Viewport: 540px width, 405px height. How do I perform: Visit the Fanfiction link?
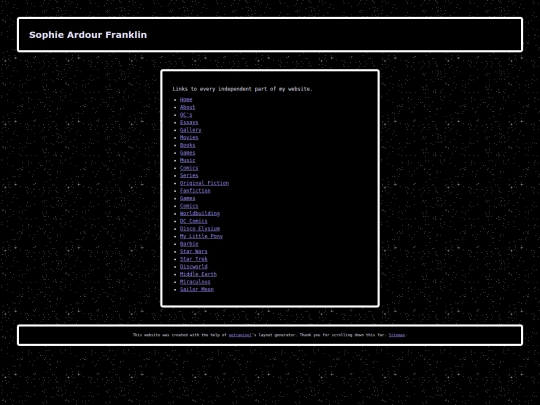point(195,190)
